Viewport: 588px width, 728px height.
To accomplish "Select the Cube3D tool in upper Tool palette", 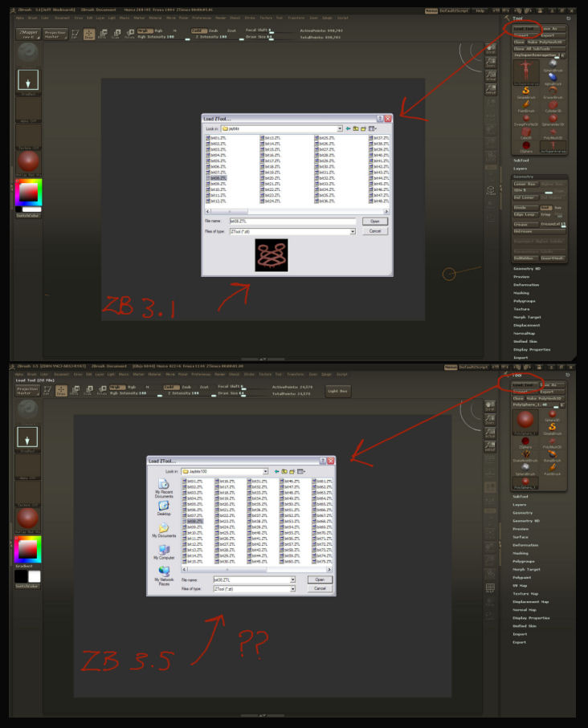I will [x=525, y=132].
